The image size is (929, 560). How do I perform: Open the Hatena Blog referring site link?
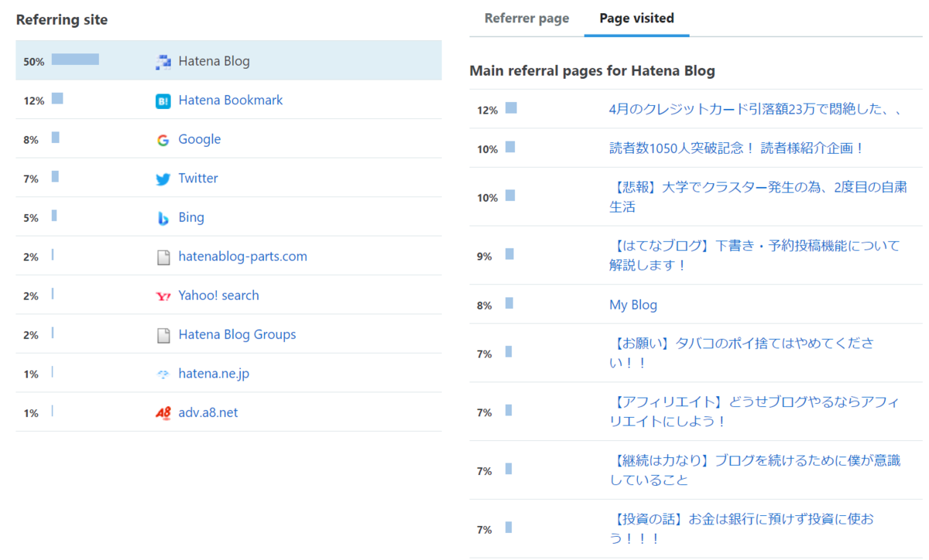[214, 61]
